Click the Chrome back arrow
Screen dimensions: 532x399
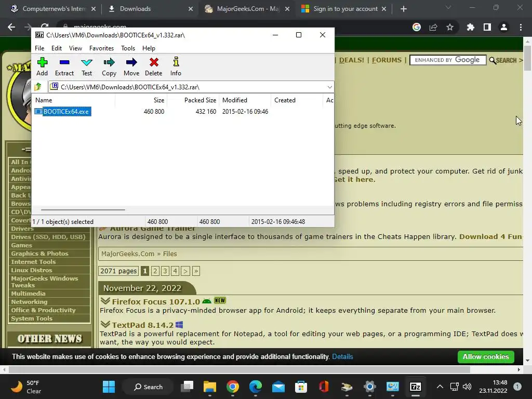11,27
